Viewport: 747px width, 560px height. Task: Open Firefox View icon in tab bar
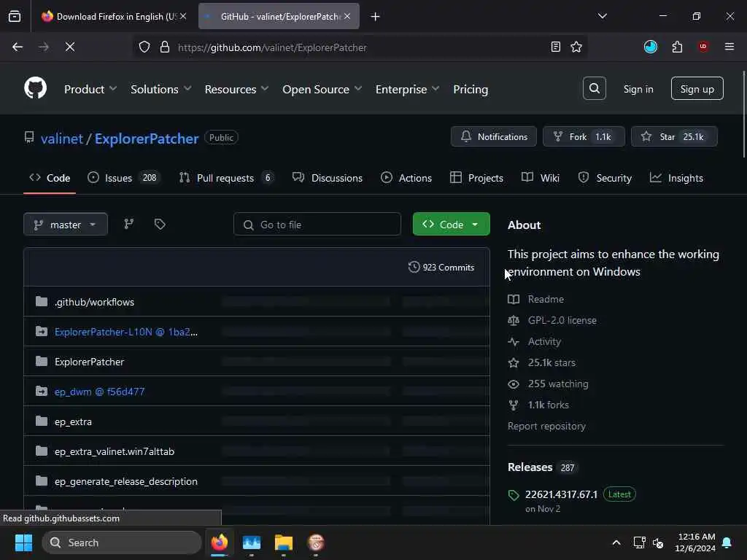click(x=15, y=16)
